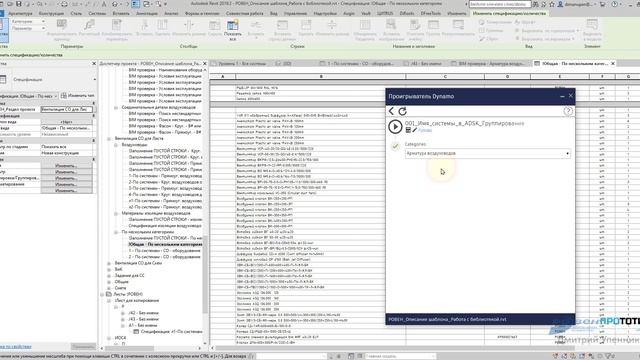The height and width of the screenshot is (360, 640).
Task: Close the Project Browser panel
Action: click(205, 64)
